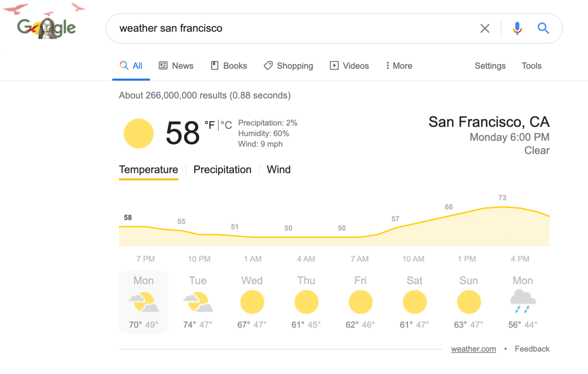
Task: Click the sunny weather icon for Wednesday
Action: click(x=252, y=301)
